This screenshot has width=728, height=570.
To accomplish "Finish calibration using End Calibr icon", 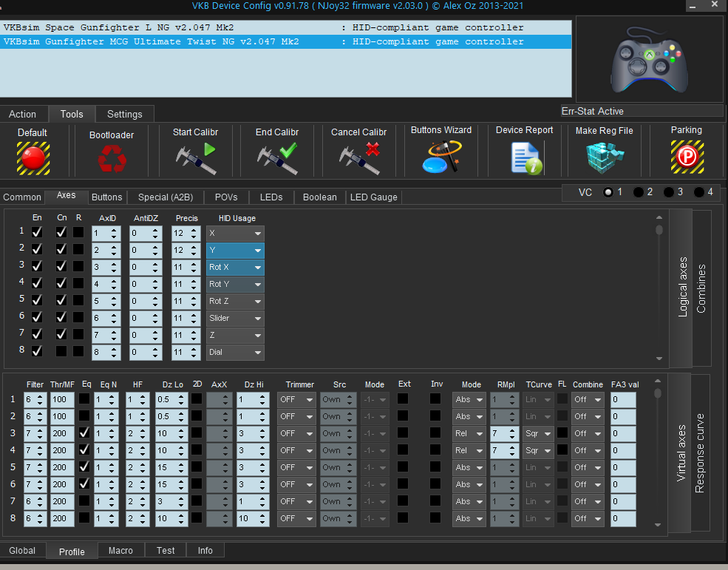I will (x=277, y=158).
